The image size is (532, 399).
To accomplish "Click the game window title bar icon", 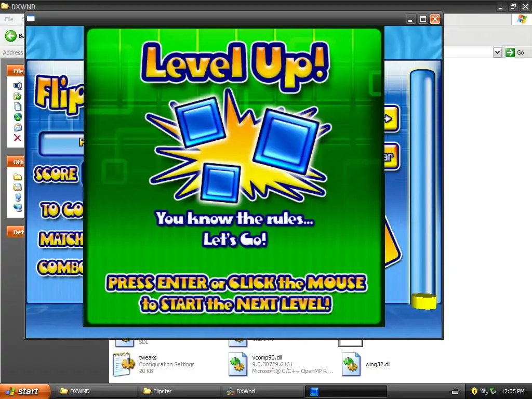I will [x=31, y=19].
